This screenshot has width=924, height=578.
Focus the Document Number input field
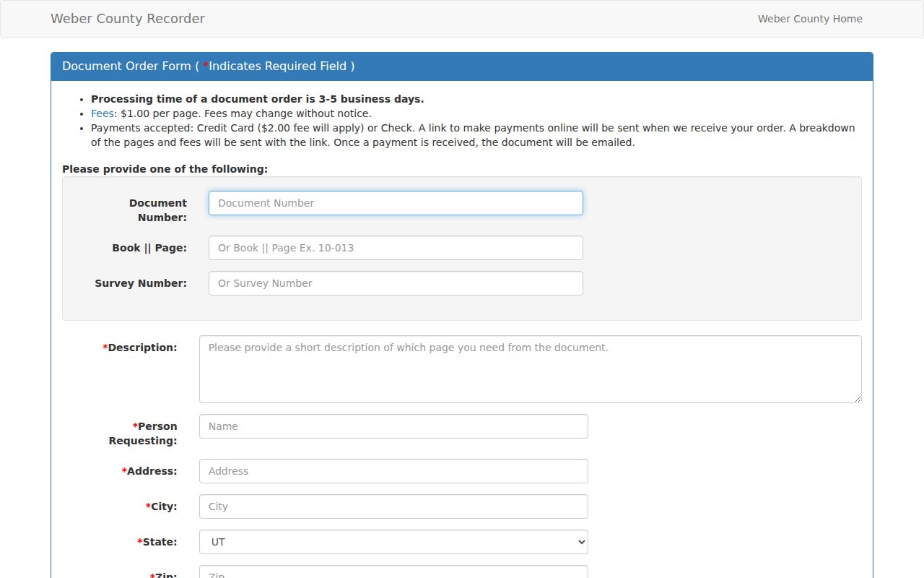point(396,203)
